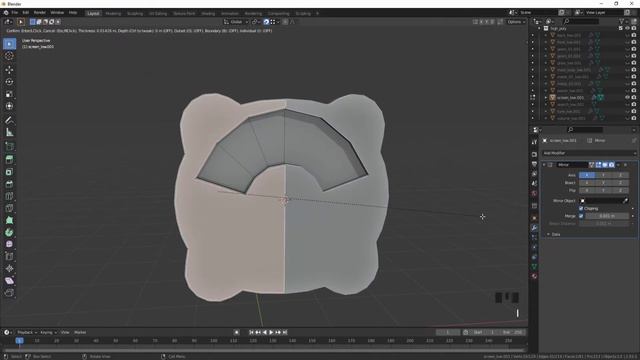
Task: Remove the Mirror modifier with X
Action: (x=625, y=165)
